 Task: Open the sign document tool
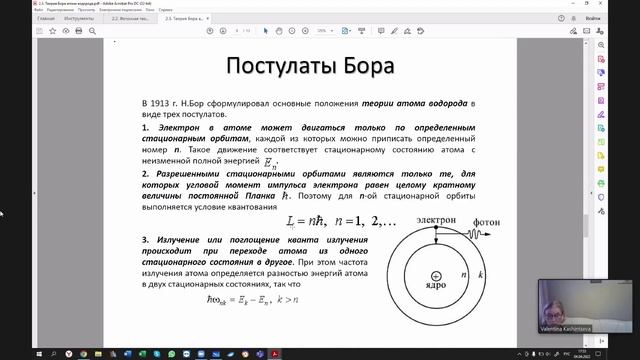click(407, 31)
